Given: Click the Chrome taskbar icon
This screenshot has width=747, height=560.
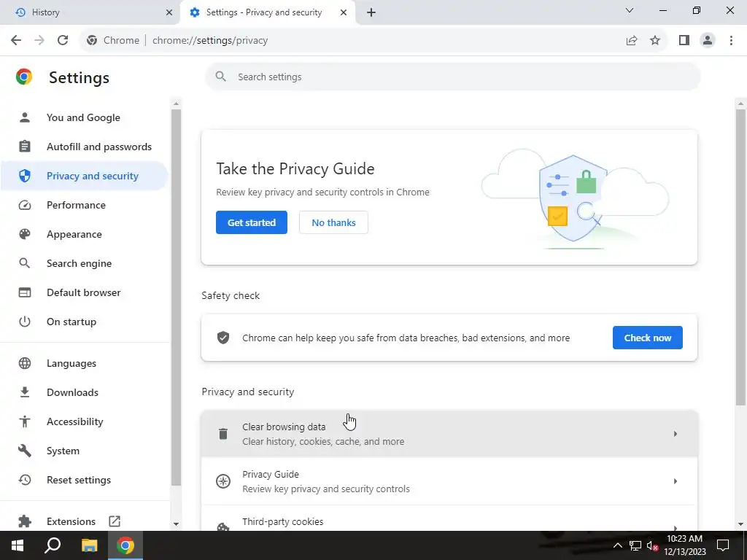Looking at the screenshot, I should 125,545.
